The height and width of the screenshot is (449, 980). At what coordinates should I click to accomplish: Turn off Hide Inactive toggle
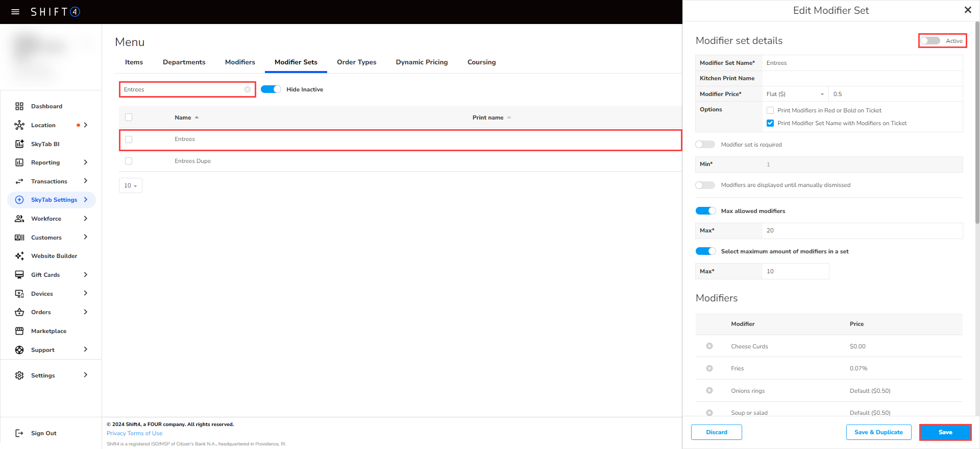pyautogui.click(x=271, y=89)
